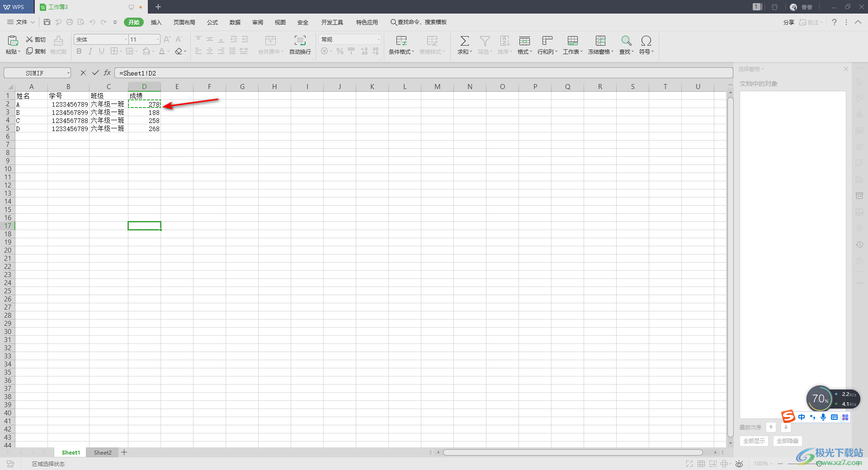Increase font size with A+ icon
The height and width of the screenshot is (470, 868).
167,40
